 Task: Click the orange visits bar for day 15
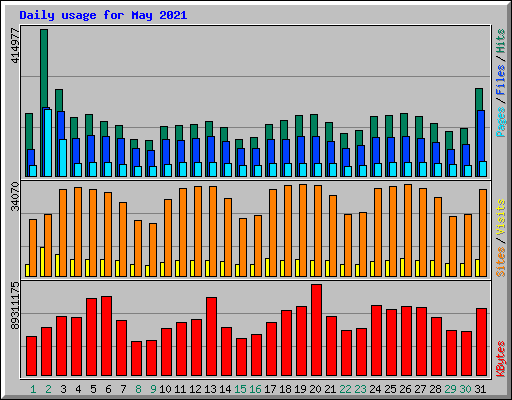click(x=243, y=247)
